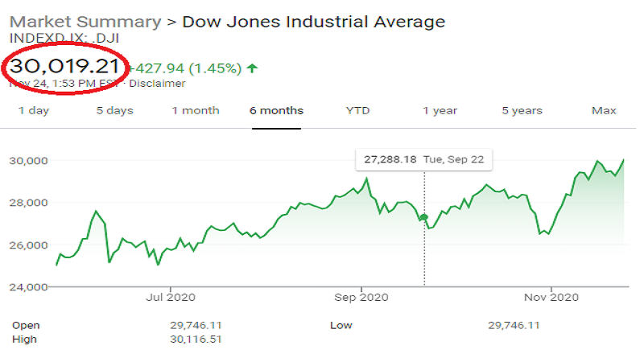Show the 1 month chart range

click(x=195, y=110)
